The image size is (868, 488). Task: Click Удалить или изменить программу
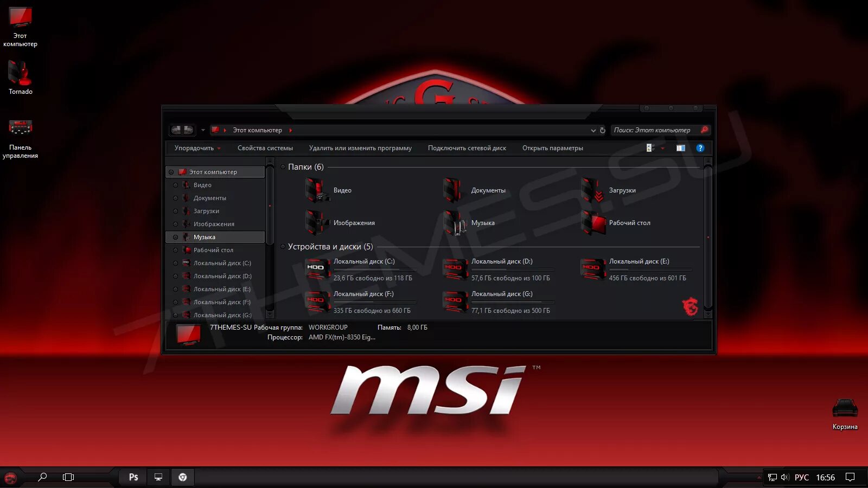pos(360,148)
